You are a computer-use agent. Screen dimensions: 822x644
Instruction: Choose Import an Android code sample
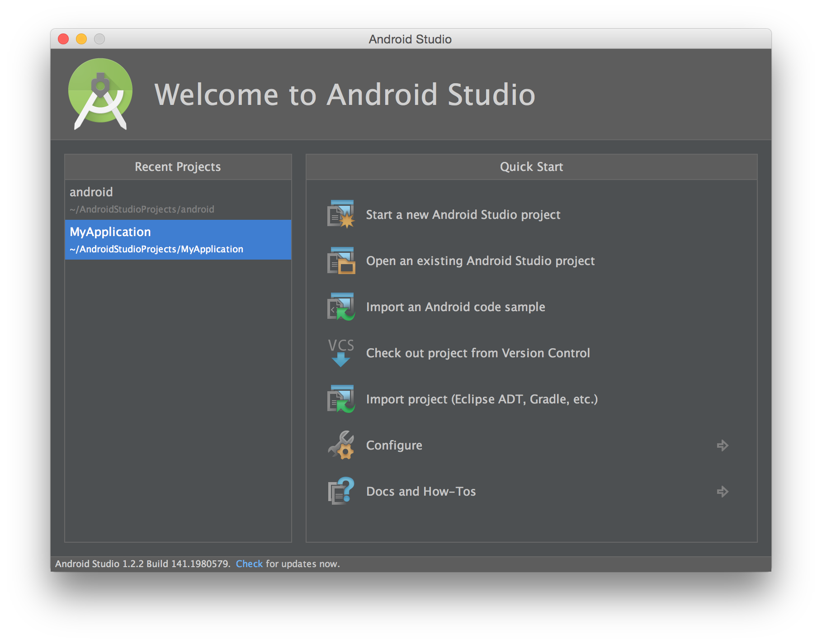tap(455, 307)
